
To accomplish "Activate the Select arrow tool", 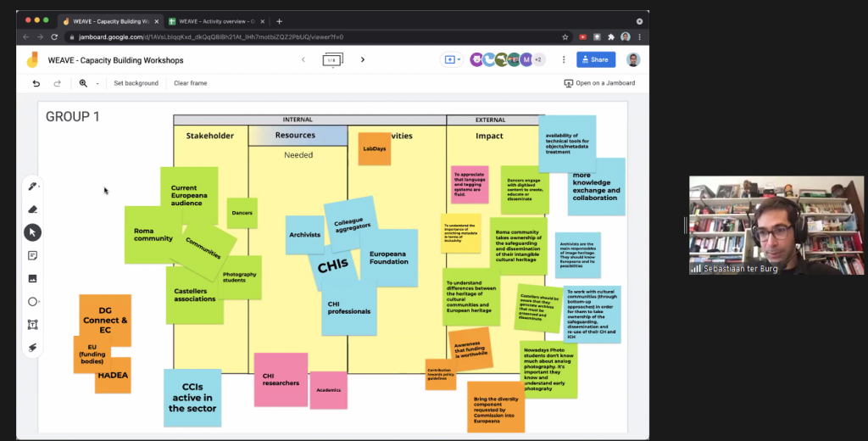I will click(33, 232).
